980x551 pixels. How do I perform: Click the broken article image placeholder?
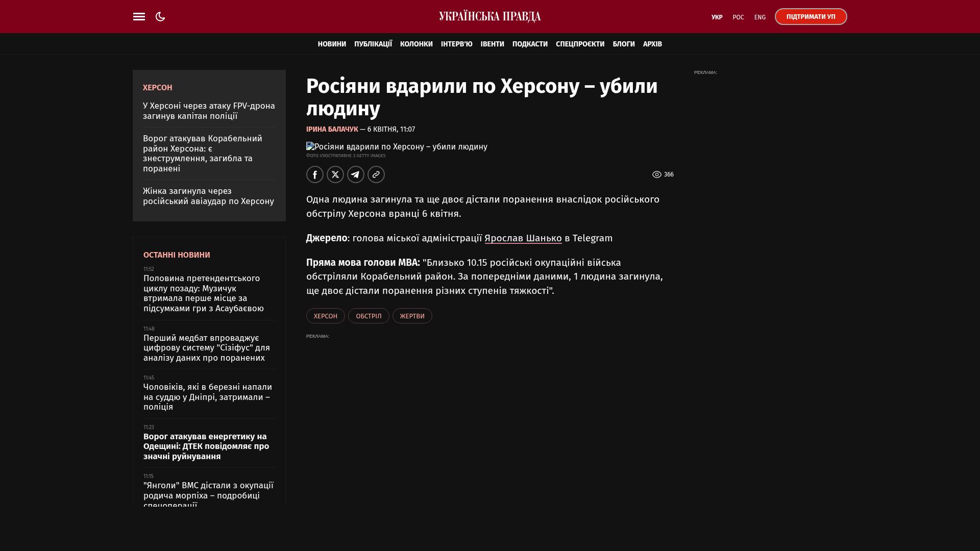coord(310,146)
